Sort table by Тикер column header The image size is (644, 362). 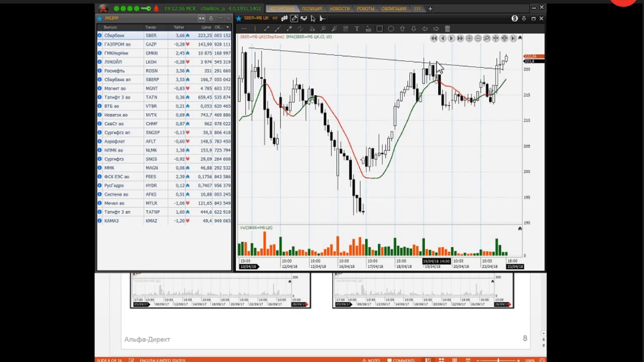coord(150,27)
